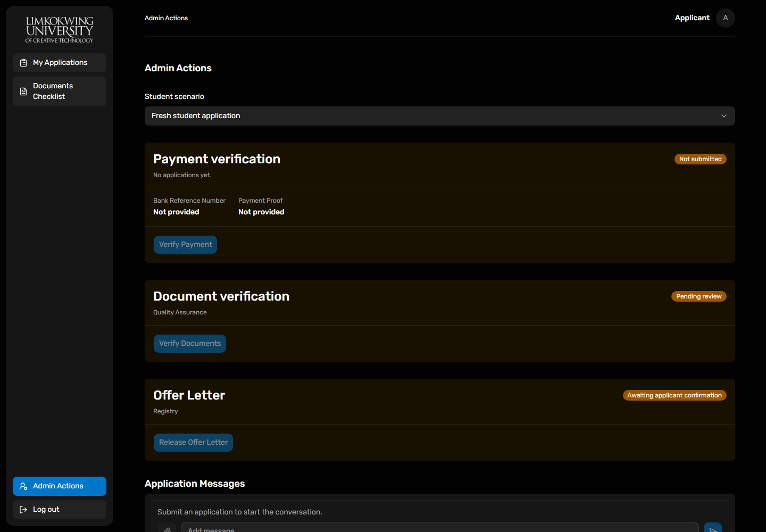This screenshot has width=766, height=532.
Task: Click the Limkokwing University logo
Action: (x=60, y=30)
